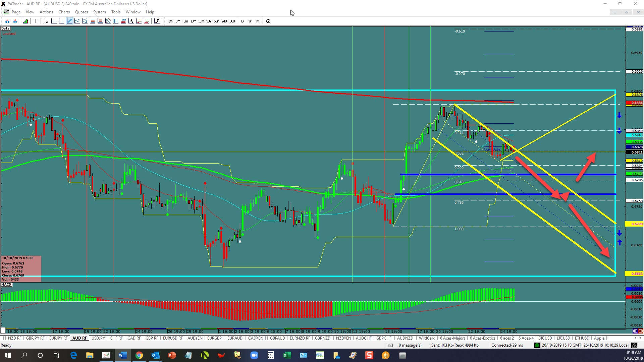Click the MACD indicator label
Image resolution: width=644 pixels, height=362 pixels.
(6, 285)
